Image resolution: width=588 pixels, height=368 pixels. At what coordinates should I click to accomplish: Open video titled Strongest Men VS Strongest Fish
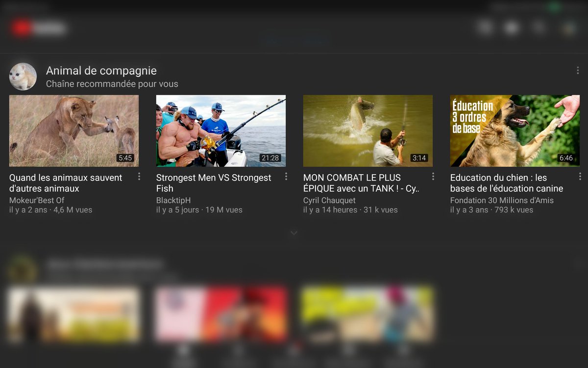coord(214,183)
